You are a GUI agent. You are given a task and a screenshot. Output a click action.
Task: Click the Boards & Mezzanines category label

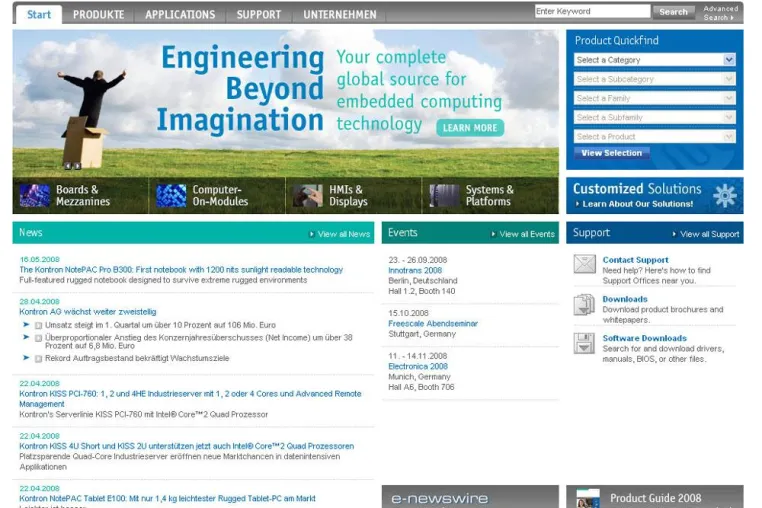pos(83,195)
